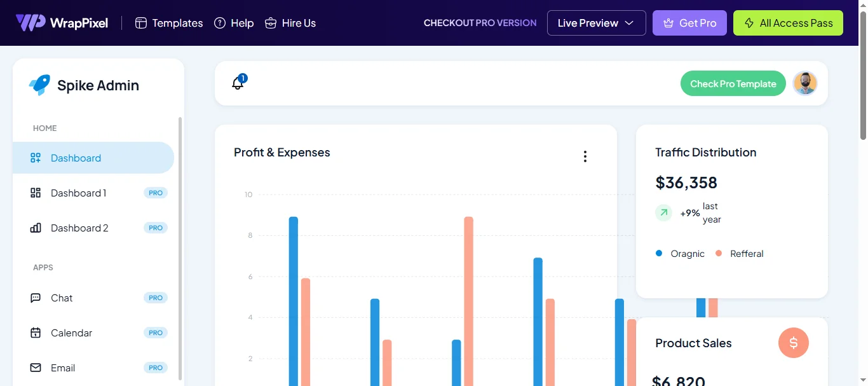
Task: Open the Hire Us link
Action: (x=290, y=23)
